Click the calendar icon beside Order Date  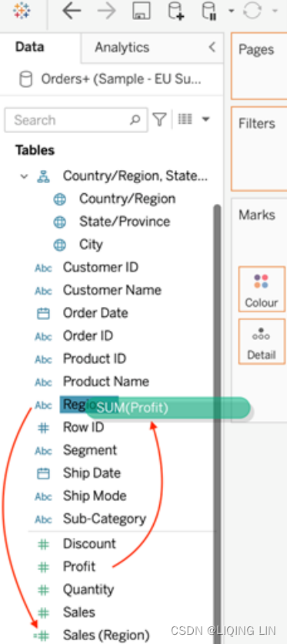(x=43, y=314)
